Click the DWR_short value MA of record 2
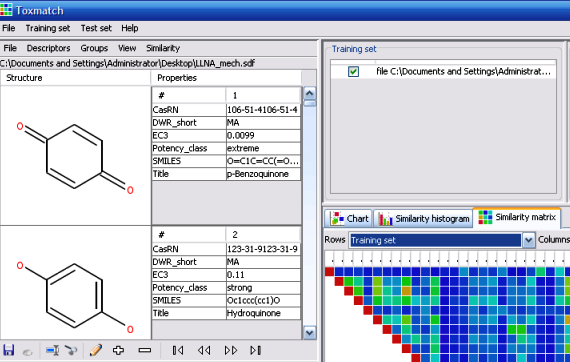570x362 pixels. click(x=263, y=262)
